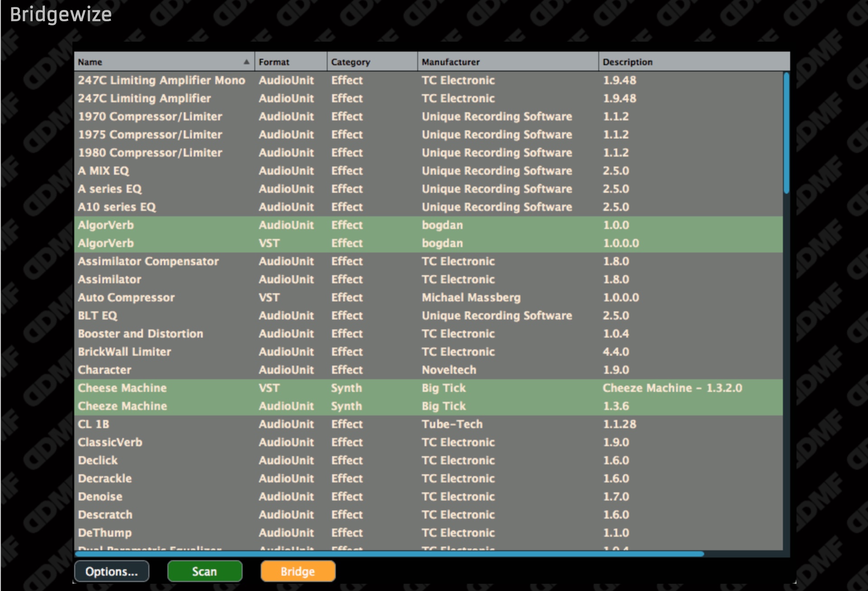This screenshot has width=868, height=591.
Task: Click version 1.1.0 in the DeThump row
Action: tap(616, 533)
